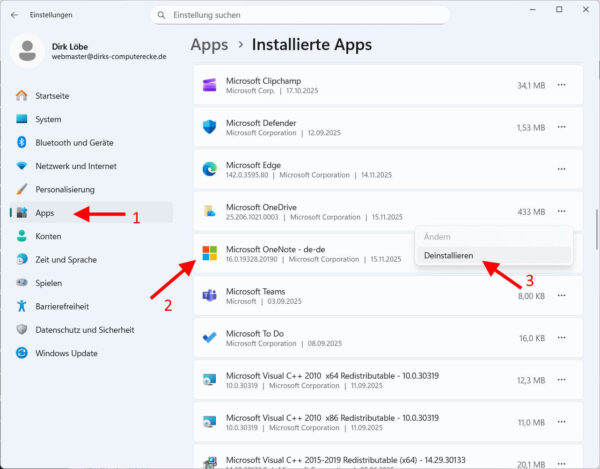Screen dimensions: 600x469
Task: Click the Microsoft Edge name text
Action: (253, 165)
